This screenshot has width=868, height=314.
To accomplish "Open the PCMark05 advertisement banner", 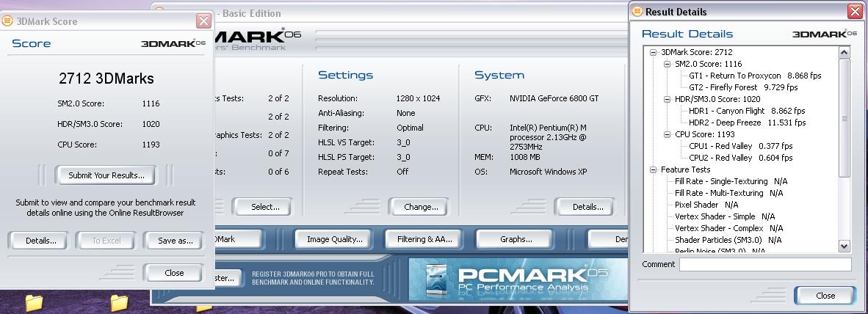I will pos(518,280).
